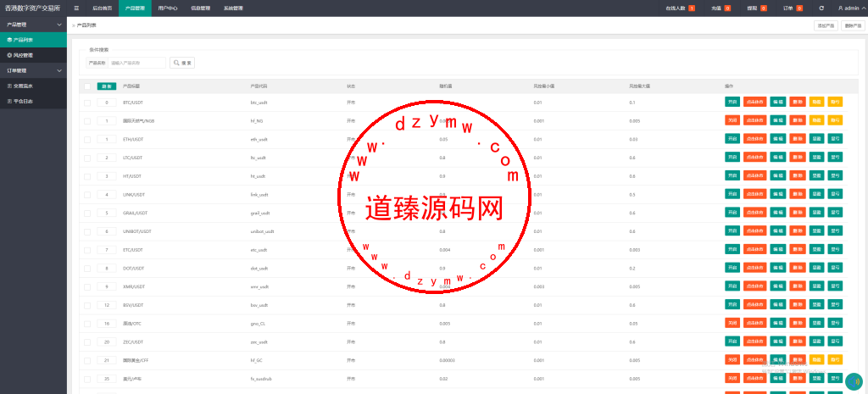Open the 交易流水 sidebar item
868x394 pixels.
pos(33,86)
